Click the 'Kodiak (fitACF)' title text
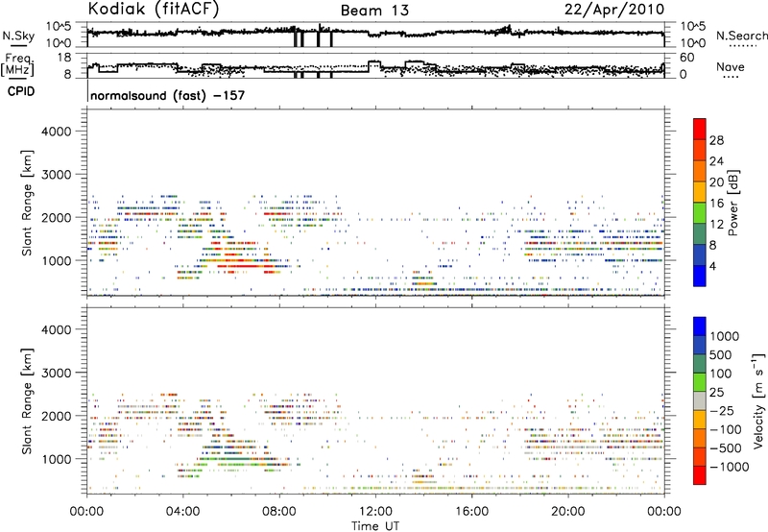The image size is (768, 532). [154, 9]
